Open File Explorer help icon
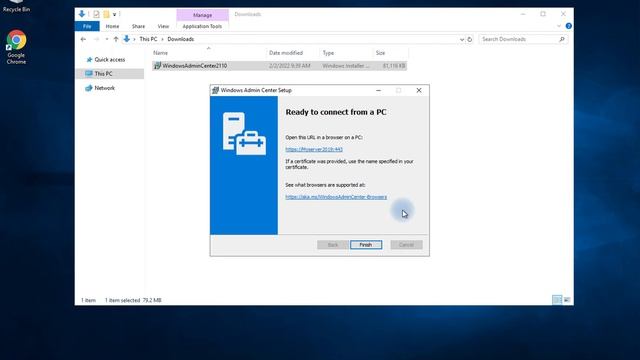 pyautogui.click(x=569, y=26)
